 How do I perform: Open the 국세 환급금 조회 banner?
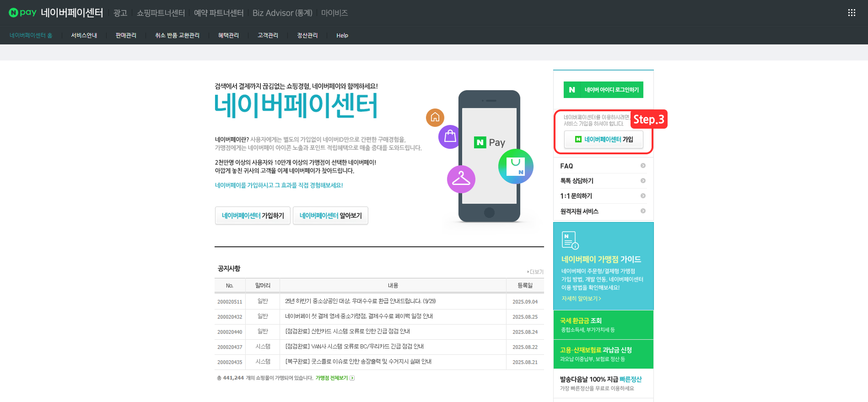pyautogui.click(x=604, y=325)
